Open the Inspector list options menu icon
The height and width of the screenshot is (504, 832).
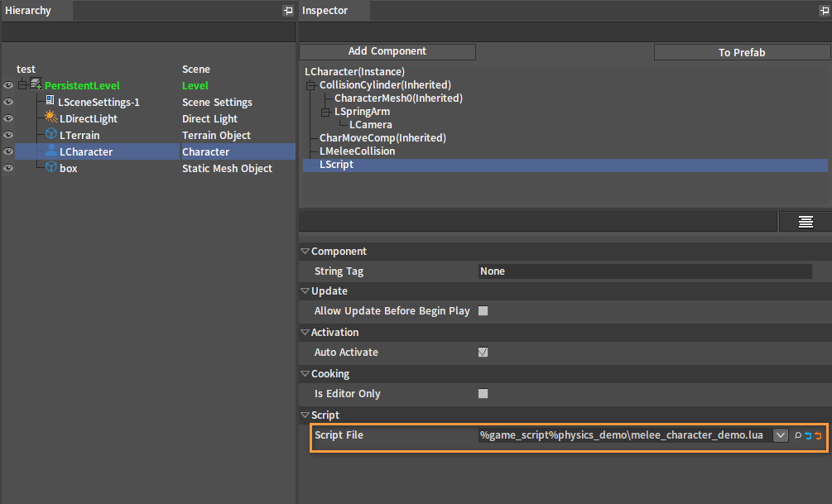[806, 222]
